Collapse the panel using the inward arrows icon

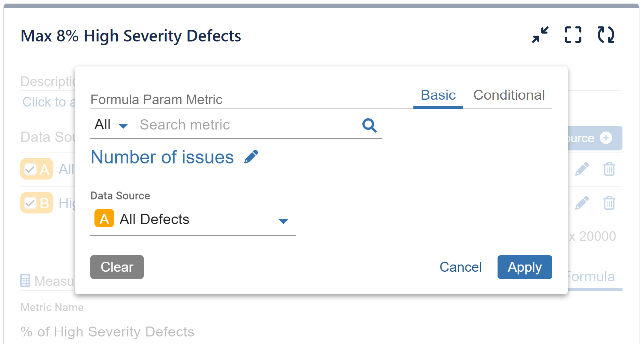tap(540, 35)
